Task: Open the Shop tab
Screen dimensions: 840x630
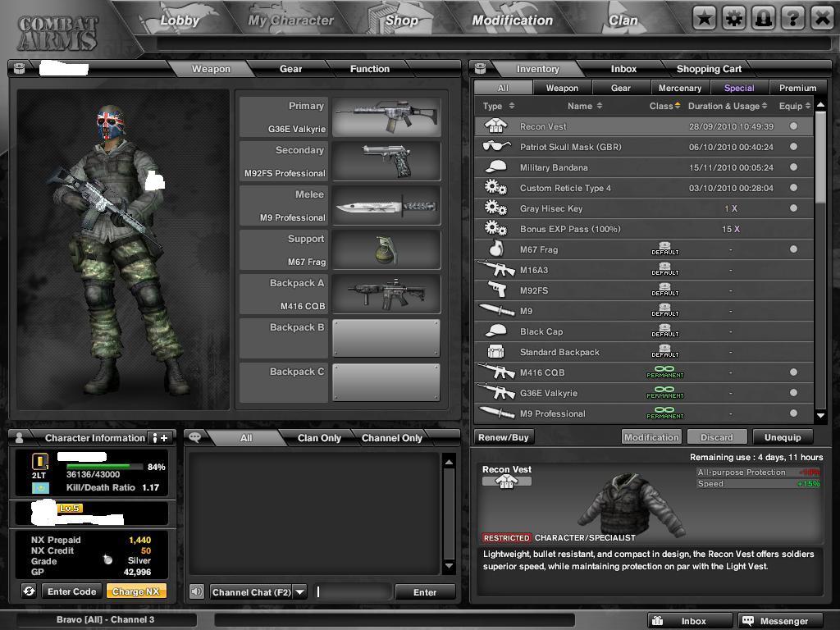Action: click(402, 21)
